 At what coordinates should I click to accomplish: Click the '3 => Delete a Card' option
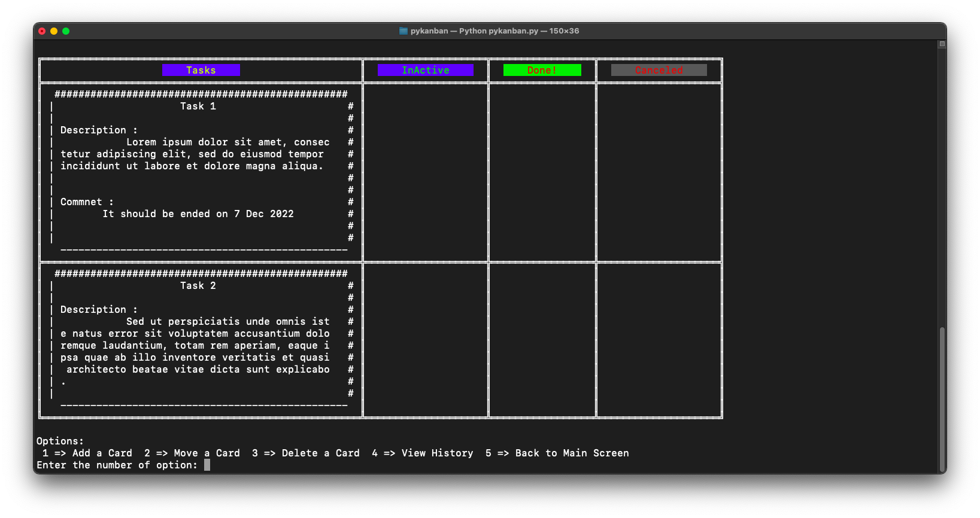point(306,453)
